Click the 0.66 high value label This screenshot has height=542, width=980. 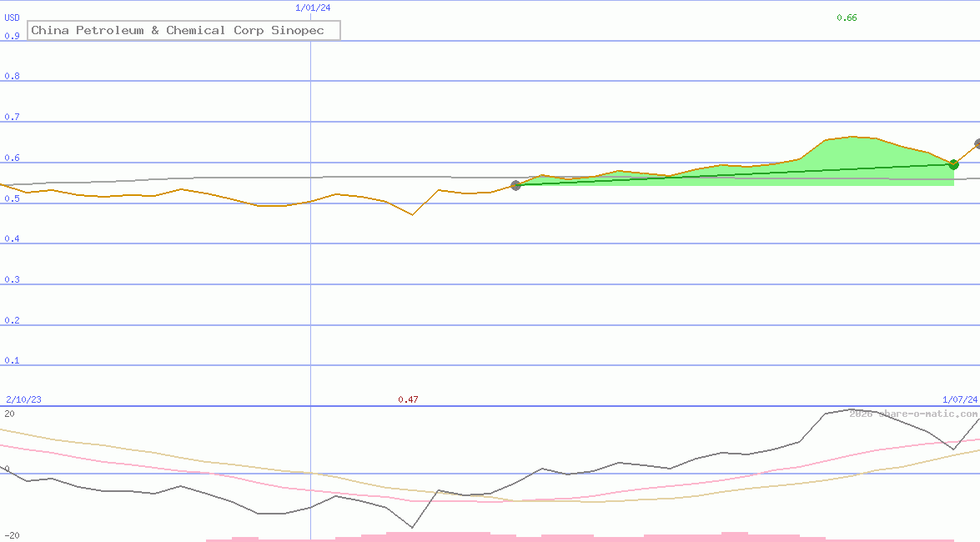847,18
